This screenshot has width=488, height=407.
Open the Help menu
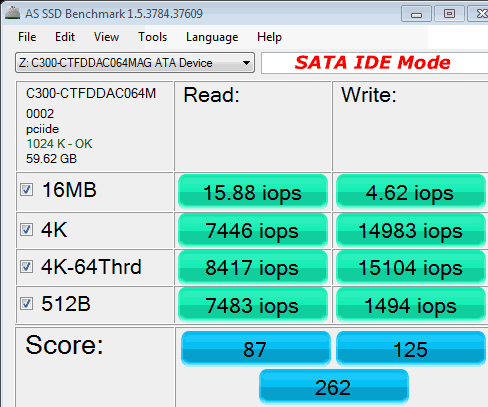click(x=269, y=37)
